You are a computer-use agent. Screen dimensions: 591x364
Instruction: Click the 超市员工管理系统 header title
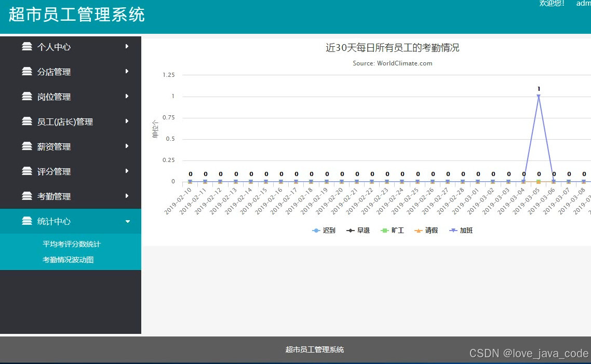(76, 15)
